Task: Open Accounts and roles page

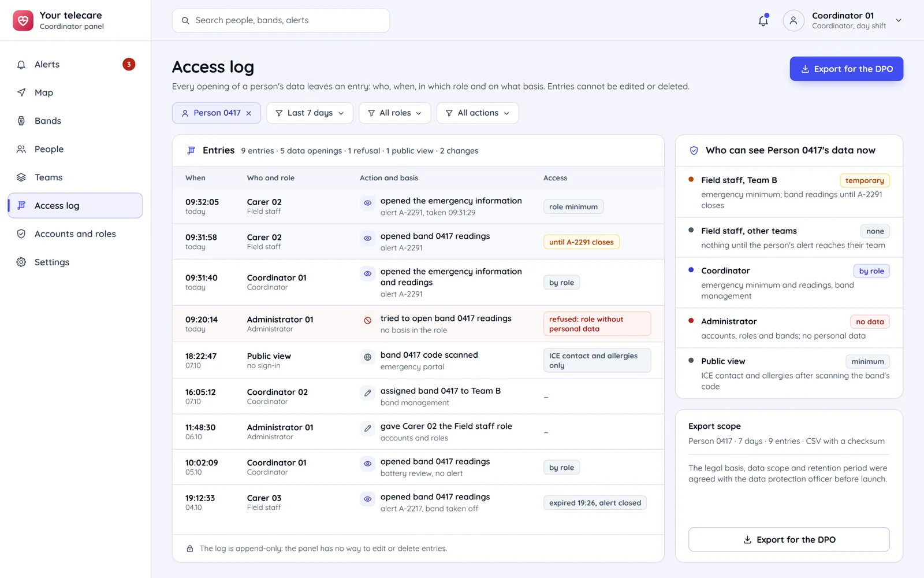Action: coord(75,234)
